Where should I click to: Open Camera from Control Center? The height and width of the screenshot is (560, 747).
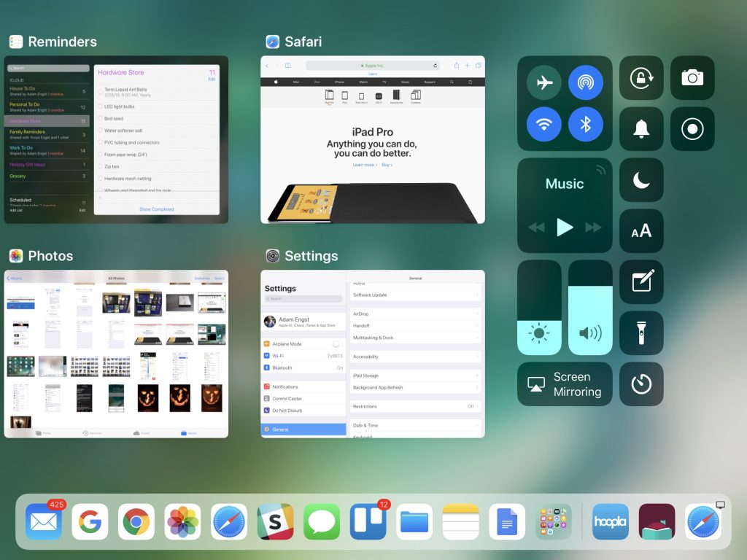692,77
